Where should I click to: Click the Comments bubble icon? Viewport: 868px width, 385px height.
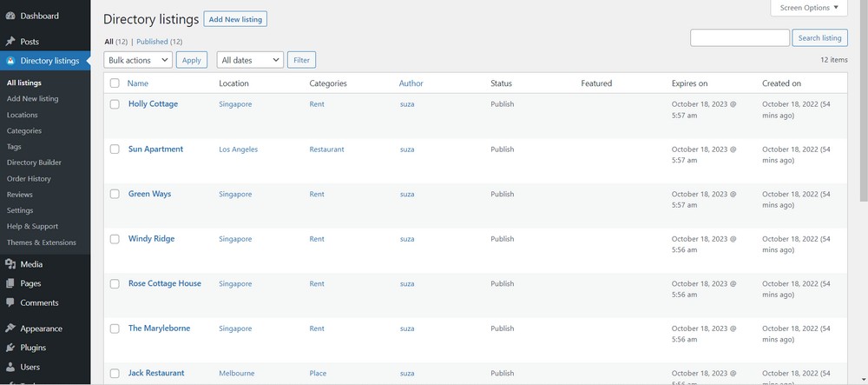pos(10,302)
